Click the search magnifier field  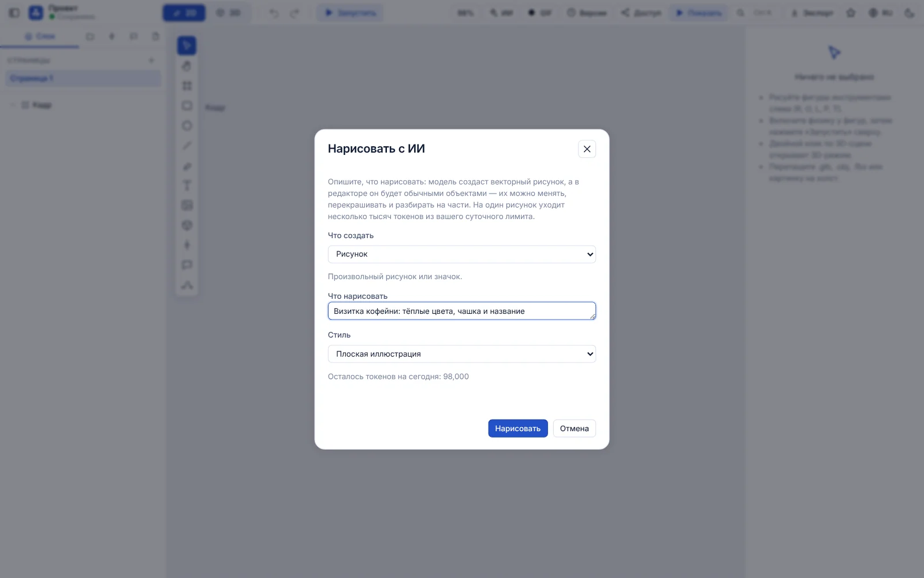click(x=755, y=13)
